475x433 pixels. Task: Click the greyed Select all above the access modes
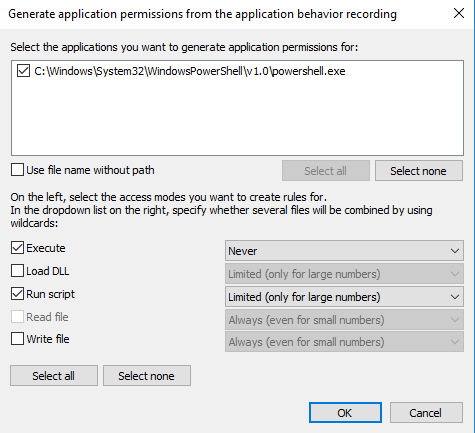coord(326,171)
